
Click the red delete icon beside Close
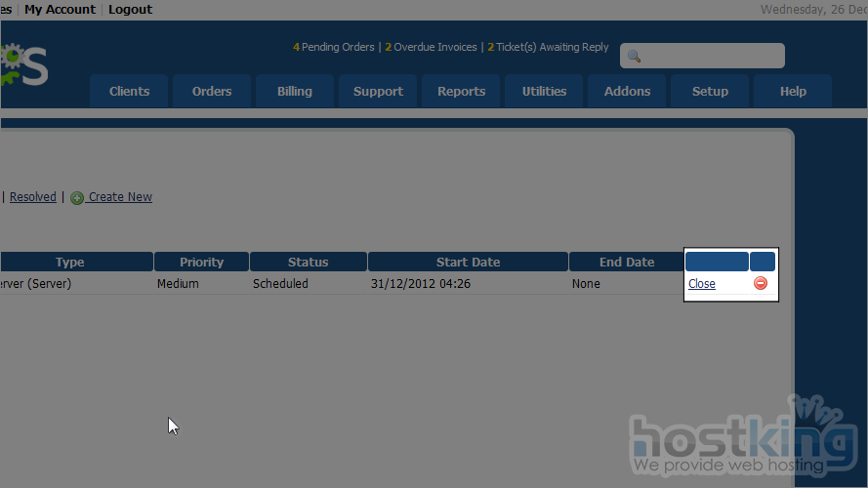coord(761,284)
